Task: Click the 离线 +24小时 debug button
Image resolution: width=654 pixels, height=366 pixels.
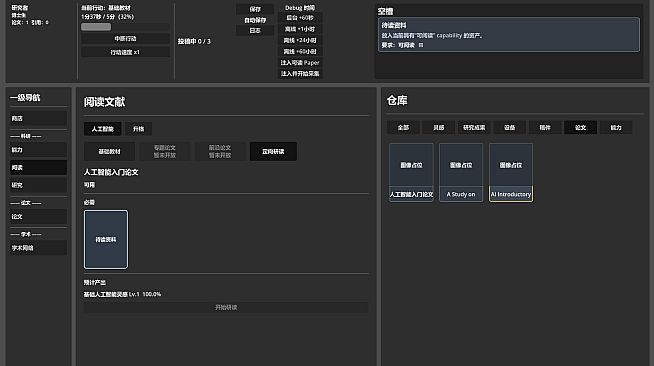Action: pos(300,40)
